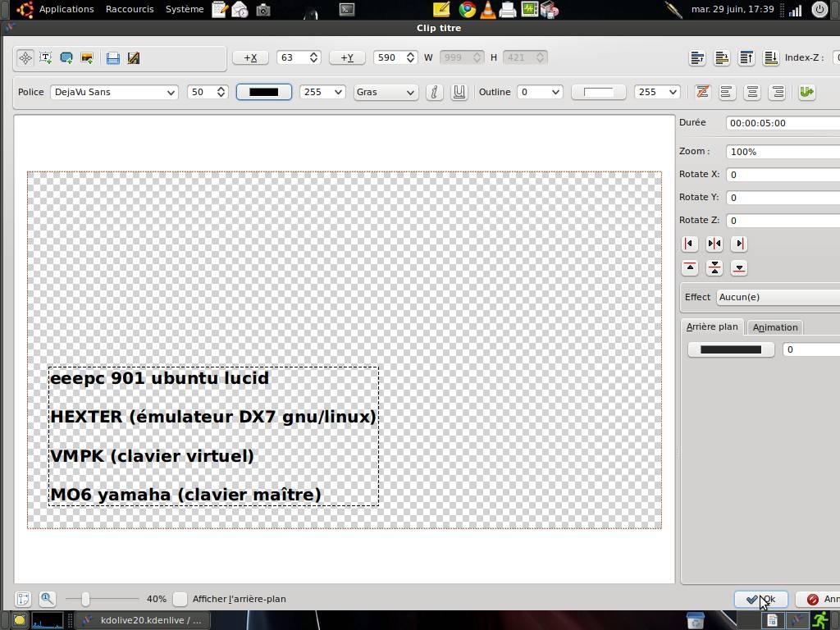Open the Effect Aucun(e) dropdown
The height and width of the screenshot is (630, 840).
click(778, 297)
